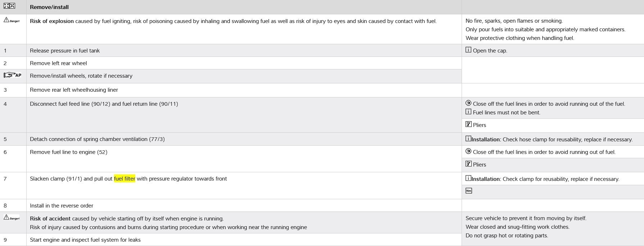Click the Pliers tool icon in step 4
The height and width of the screenshot is (246, 644).
tap(468, 124)
